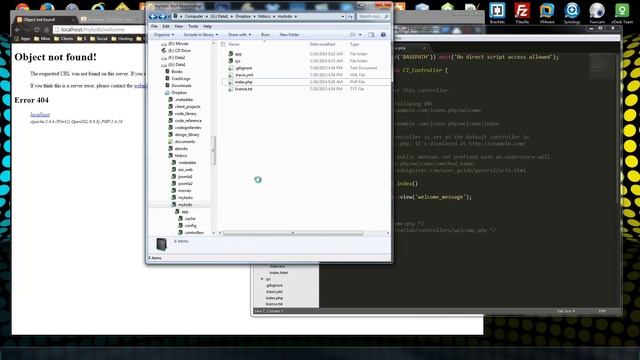Toggle the Explorer preview pane icon
640x360 pixels.
pos(371,35)
